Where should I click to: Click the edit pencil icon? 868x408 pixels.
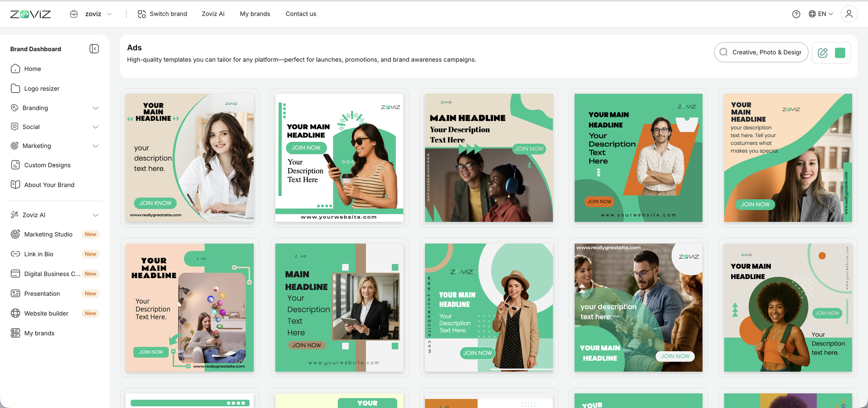click(822, 53)
